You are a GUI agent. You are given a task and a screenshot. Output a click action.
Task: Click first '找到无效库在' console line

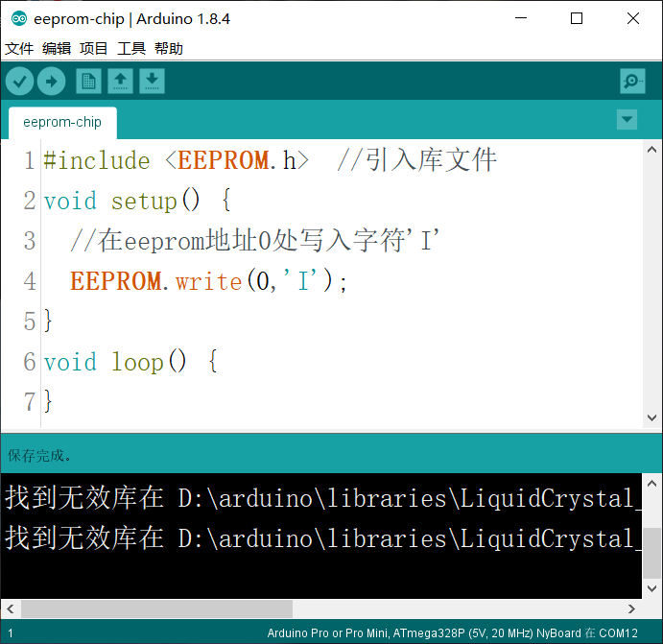point(323,498)
